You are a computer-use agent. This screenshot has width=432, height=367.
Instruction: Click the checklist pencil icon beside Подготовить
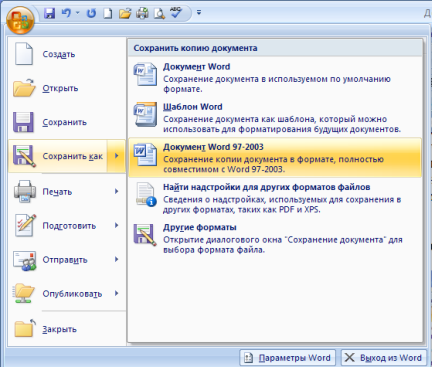coord(25,225)
